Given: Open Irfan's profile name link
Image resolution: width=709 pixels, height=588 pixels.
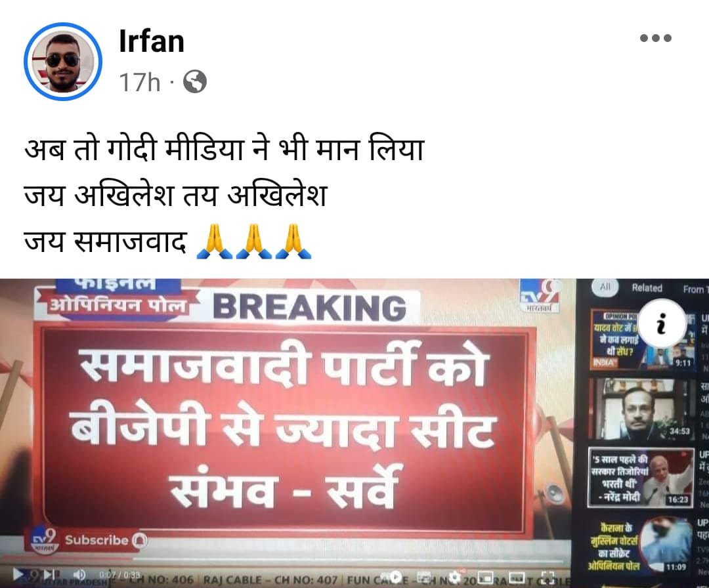Looking at the screenshot, I should [x=152, y=41].
